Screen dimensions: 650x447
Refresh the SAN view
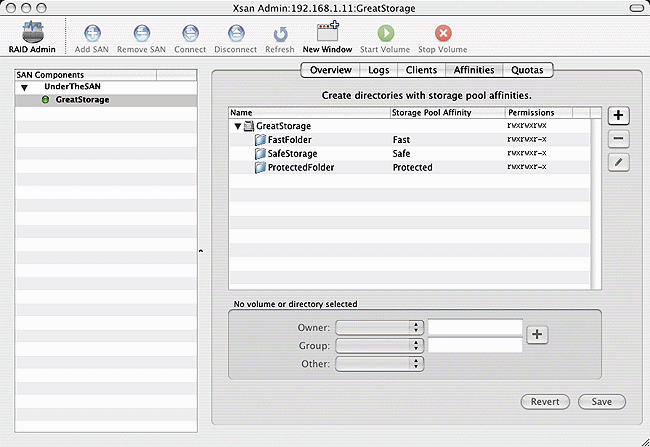(x=280, y=34)
